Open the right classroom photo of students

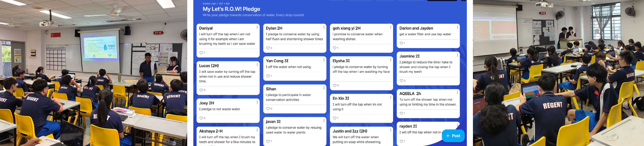(x=558, y=73)
